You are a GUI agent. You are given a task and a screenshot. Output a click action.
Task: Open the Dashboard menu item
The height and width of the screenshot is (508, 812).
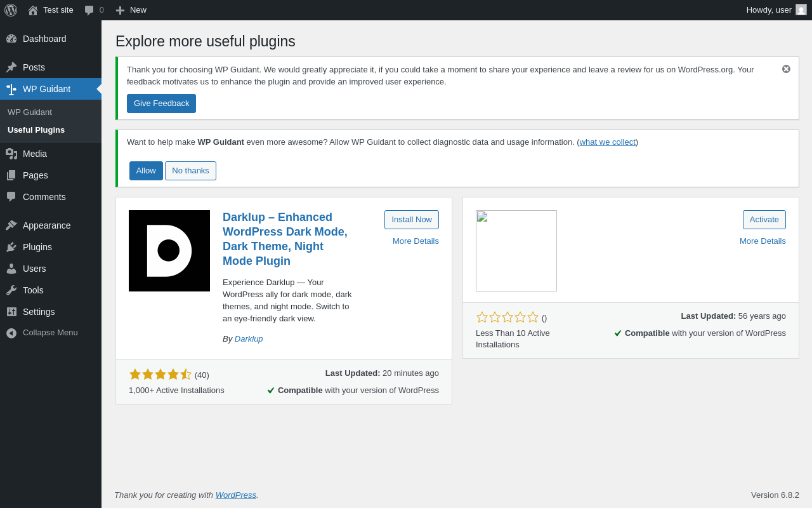click(x=51, y=39)
